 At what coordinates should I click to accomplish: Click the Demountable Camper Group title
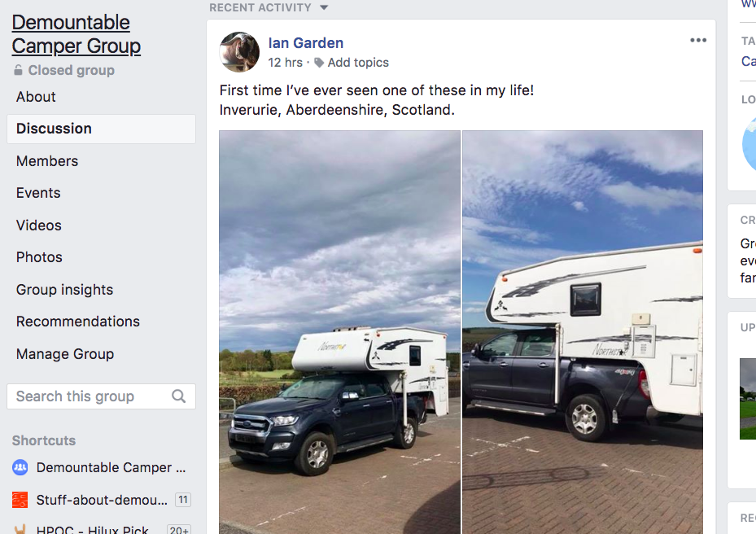[x=76, y=34]
